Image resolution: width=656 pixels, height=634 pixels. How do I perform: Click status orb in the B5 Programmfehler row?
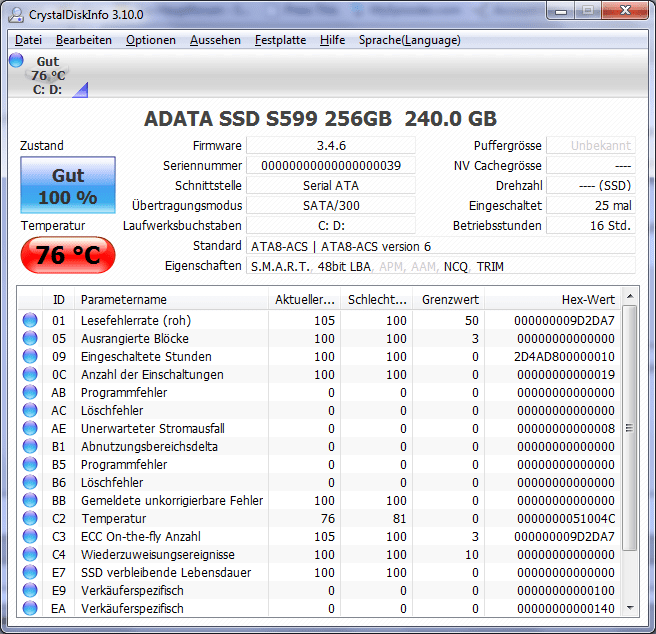click(x=30, y=464)
